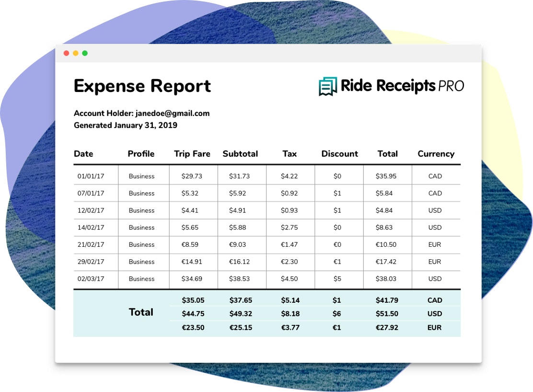
Task: Click account holder email janedoe@gmail.com
Action: tap(173, 114)
